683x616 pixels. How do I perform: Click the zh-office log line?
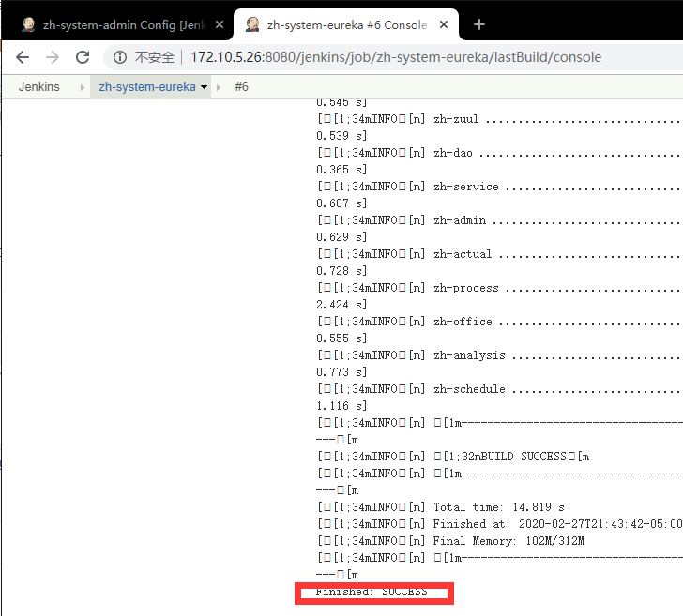point(500,322)
